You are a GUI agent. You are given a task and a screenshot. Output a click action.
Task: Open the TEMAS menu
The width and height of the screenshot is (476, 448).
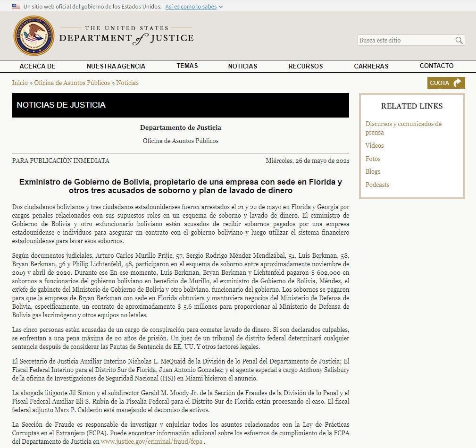pos(187,66)
